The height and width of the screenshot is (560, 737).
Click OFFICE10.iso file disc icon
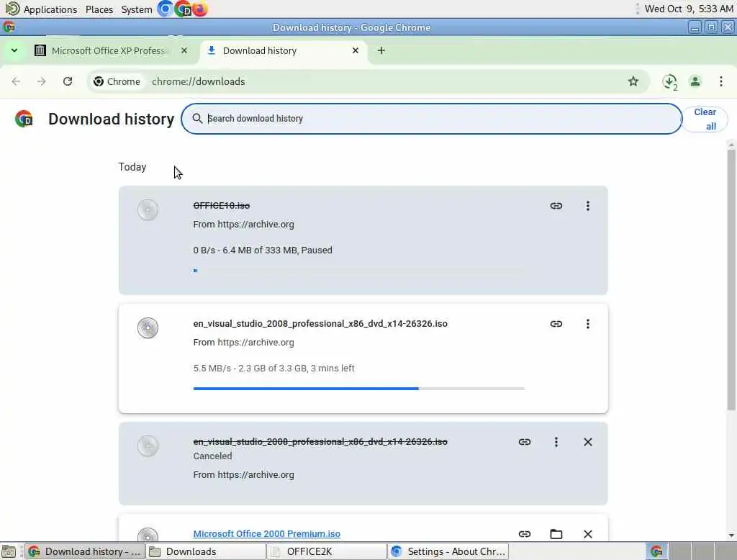point(148,209)
